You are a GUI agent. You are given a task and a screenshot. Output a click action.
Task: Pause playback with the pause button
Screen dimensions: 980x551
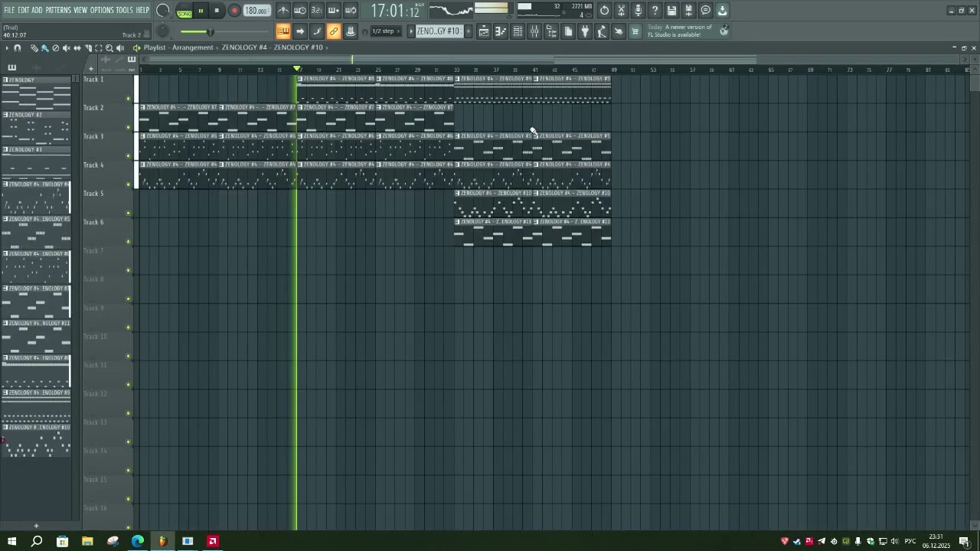click(201, 11)
